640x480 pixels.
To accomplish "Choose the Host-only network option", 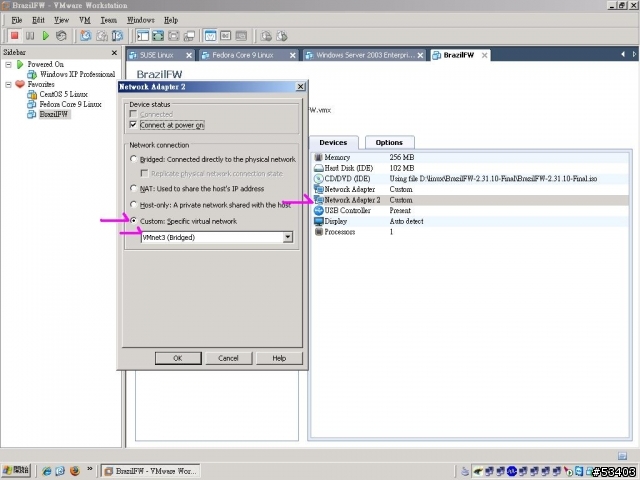I will point(134,205).
